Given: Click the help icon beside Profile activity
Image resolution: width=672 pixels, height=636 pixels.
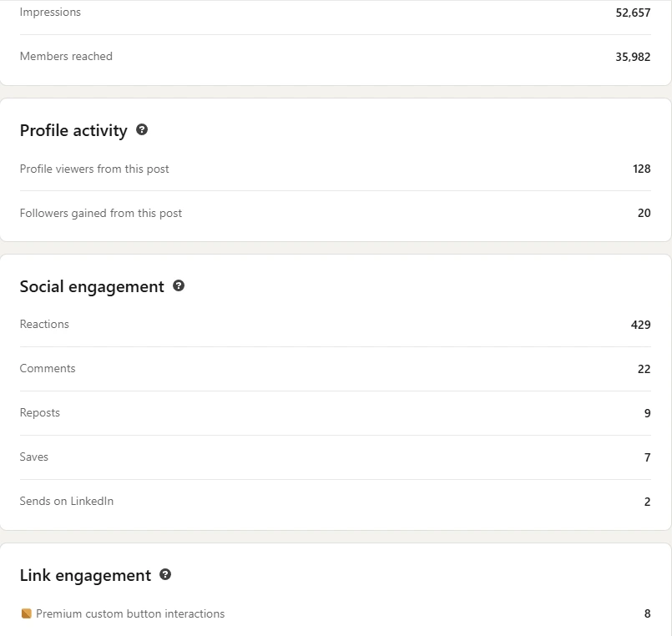Looking at the screenshot, I should tap(142, 130).
